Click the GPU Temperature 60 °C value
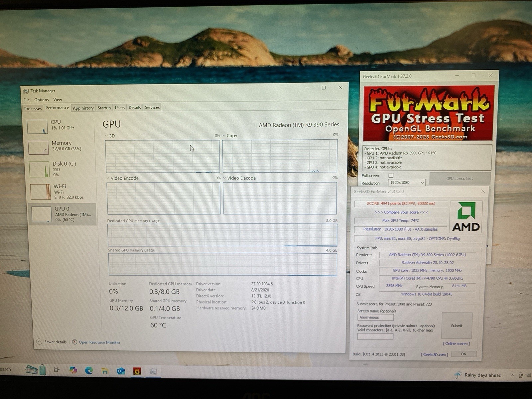Viewport: 532px width, 399px height. click(158, 325)
